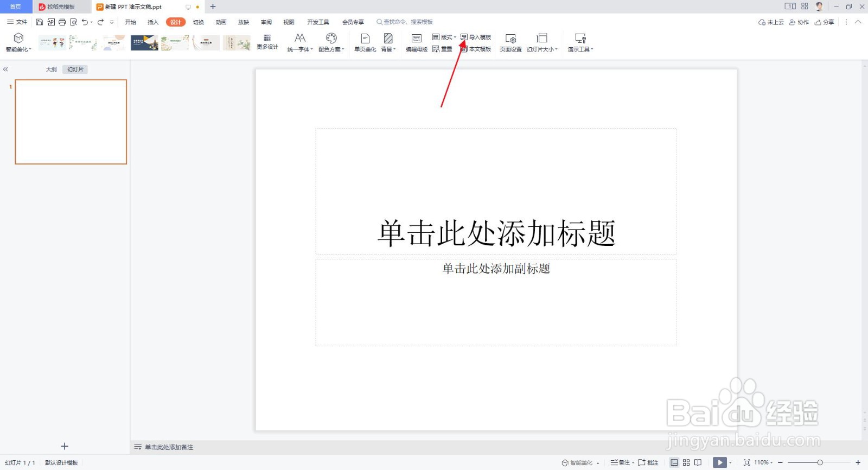Open the 会员专享 tab
868x470 pixels.
click(x=353, y=22)
